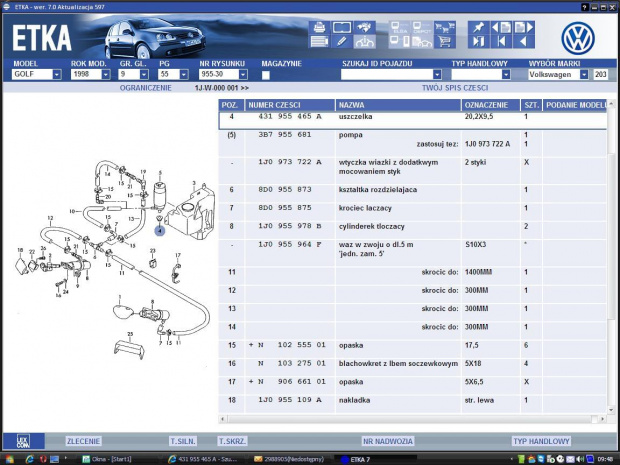Go to previous illustration page icon
This screenshot has width=620, height=465.
pos(501,27)
